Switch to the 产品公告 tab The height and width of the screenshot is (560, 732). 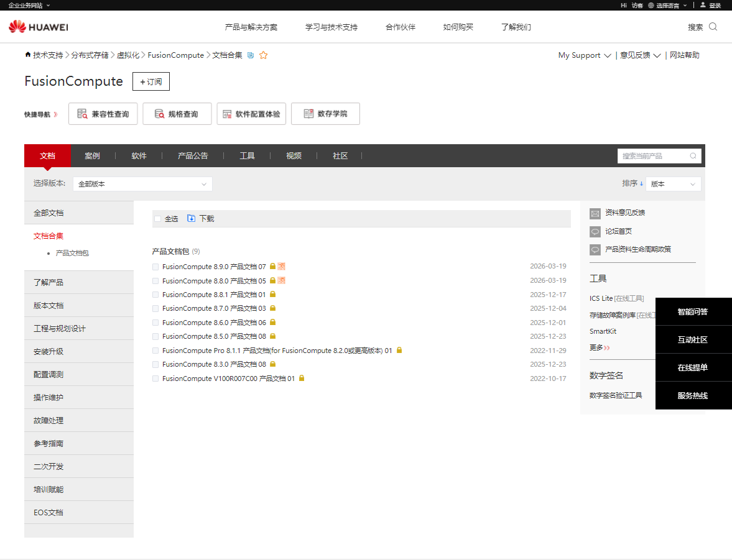(x=193, y=156)
